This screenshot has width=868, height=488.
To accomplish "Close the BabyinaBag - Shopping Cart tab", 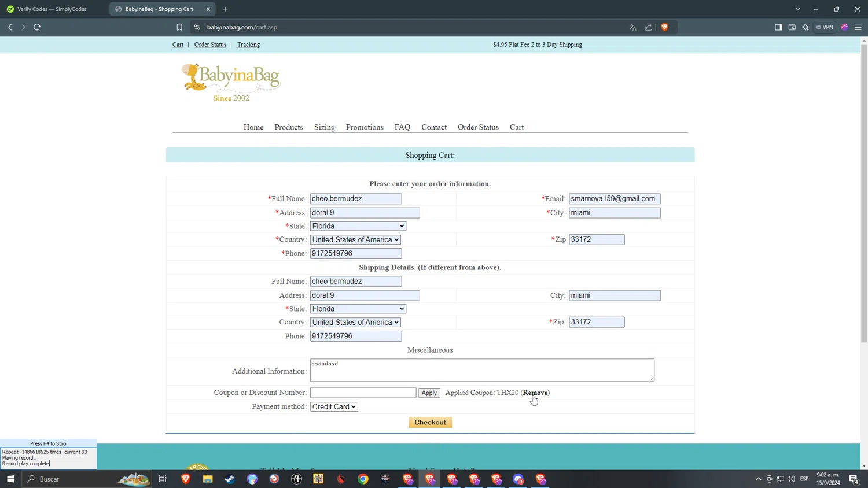I will [x=208, y=9].
